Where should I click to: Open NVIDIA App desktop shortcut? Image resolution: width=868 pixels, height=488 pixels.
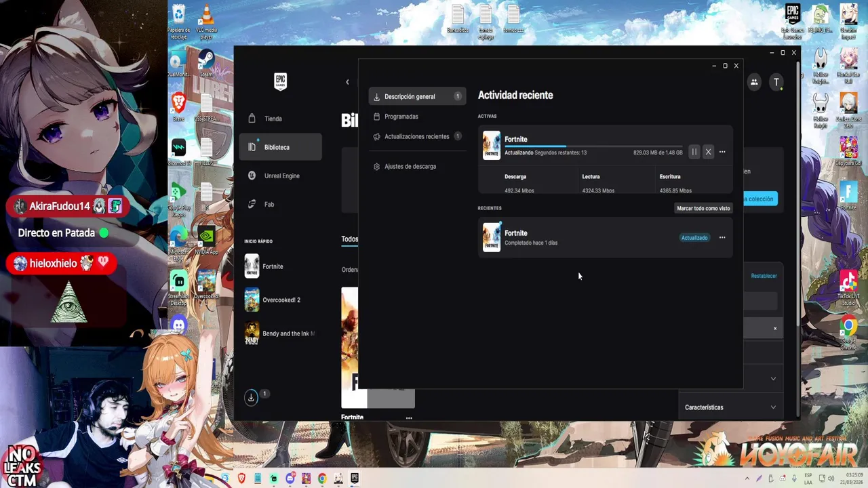point(206,241)
